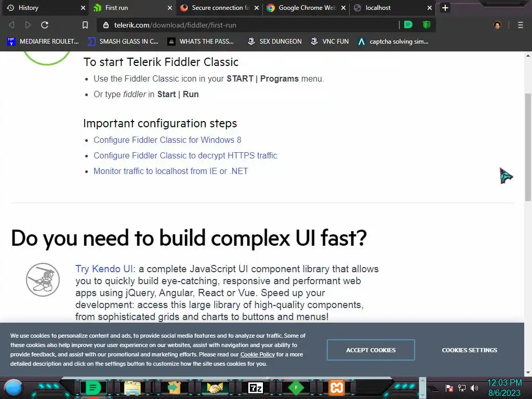Open network tray icon
This screenshot has height=399, width=532.
coord(462,388)
